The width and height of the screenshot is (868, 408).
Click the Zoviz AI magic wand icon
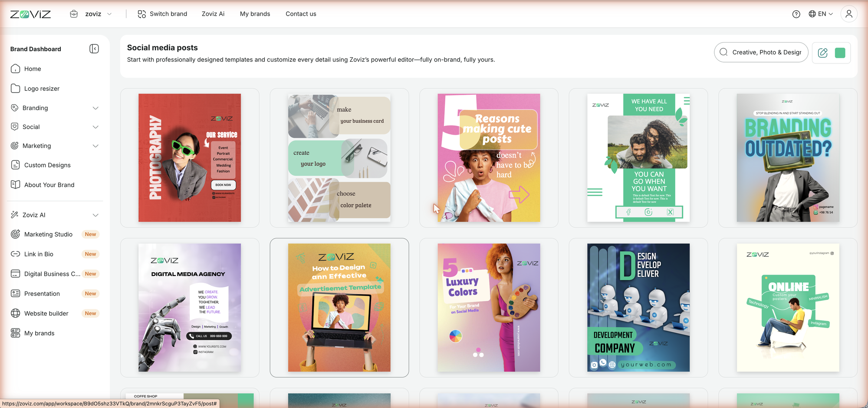[x=15, y=215]
